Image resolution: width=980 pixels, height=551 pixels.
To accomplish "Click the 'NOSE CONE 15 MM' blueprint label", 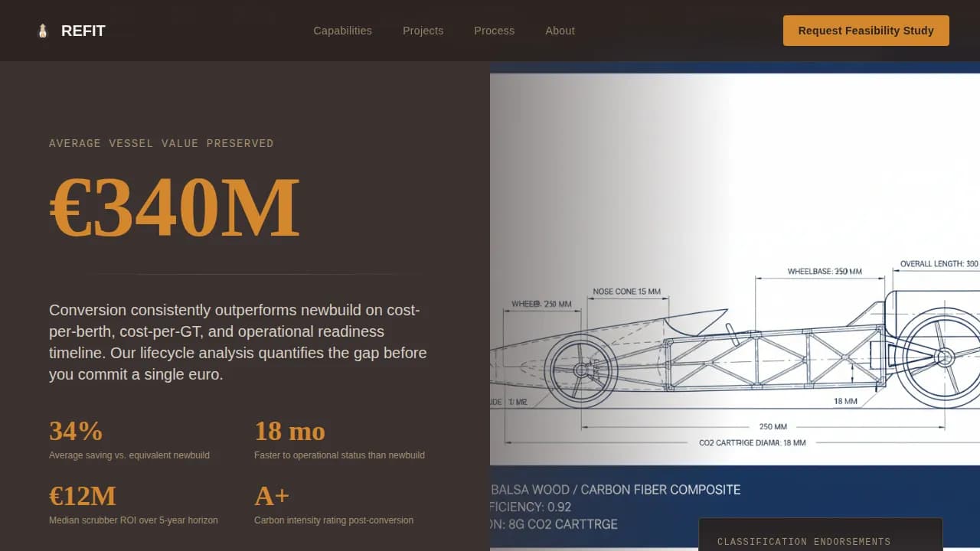I will point(626,292).
